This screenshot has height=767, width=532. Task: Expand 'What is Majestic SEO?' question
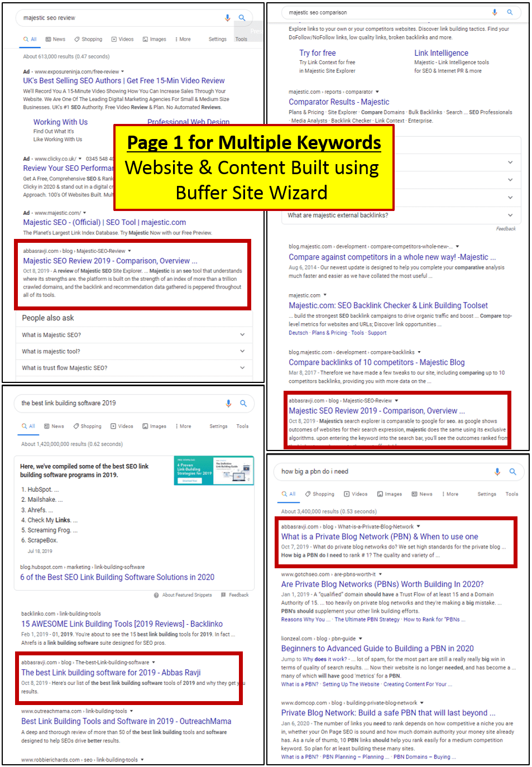pyautogui.click(x=133, y=335)
